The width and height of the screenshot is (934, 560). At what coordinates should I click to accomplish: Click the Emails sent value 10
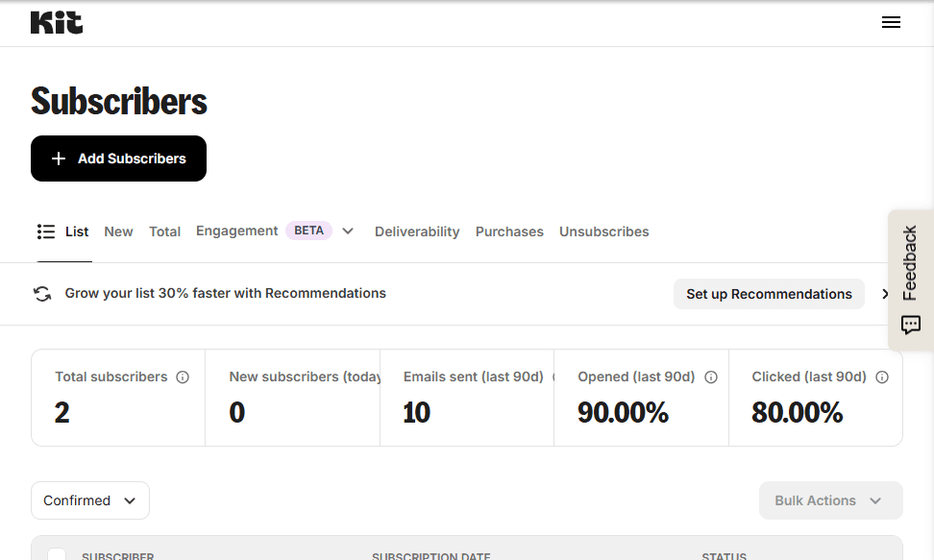pos(416,412)
